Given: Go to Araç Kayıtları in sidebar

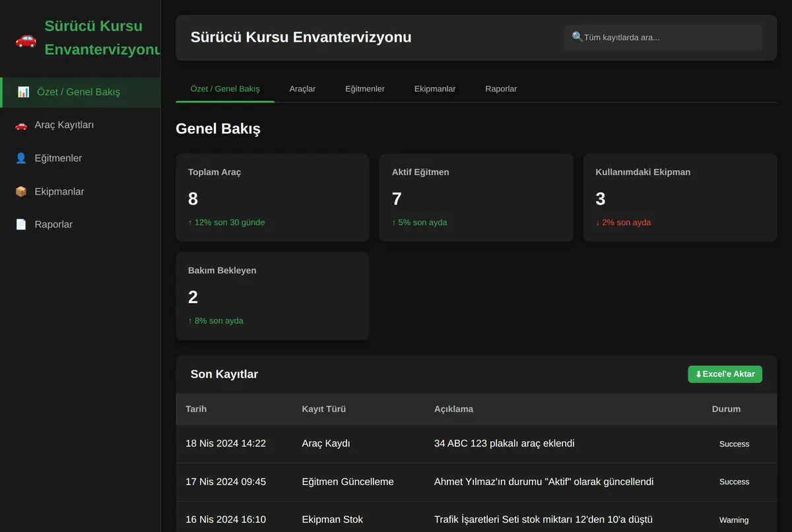Looking at the screenshot, I should tap(80, 125).
